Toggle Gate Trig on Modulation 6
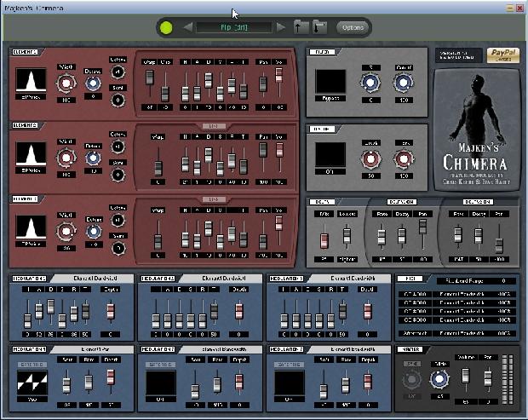 point(290,365)
